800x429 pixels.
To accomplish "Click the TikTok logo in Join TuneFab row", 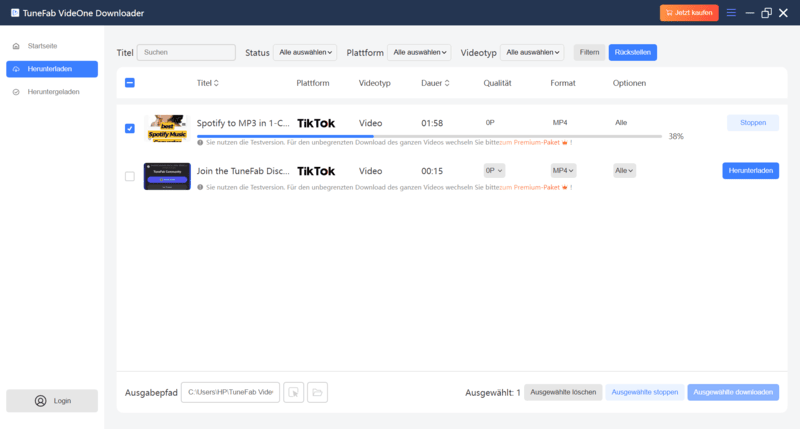I will [316, 171].
